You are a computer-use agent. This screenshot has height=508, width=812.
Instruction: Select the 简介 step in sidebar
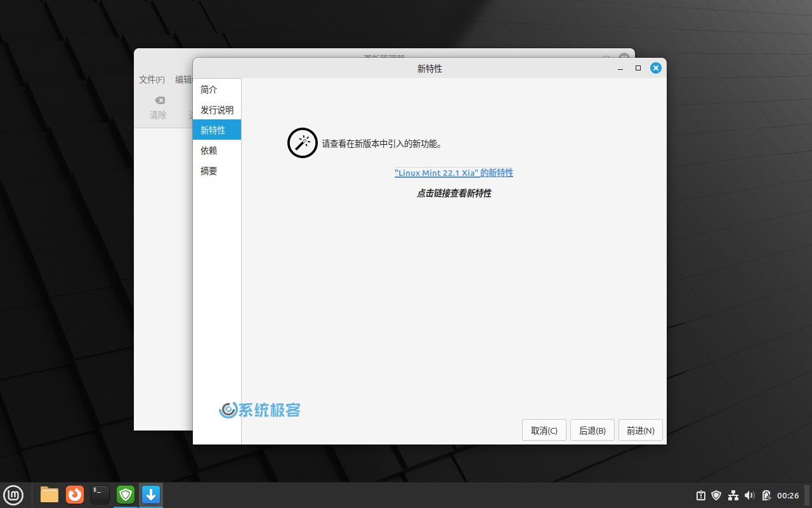click(x=217, y=90)
